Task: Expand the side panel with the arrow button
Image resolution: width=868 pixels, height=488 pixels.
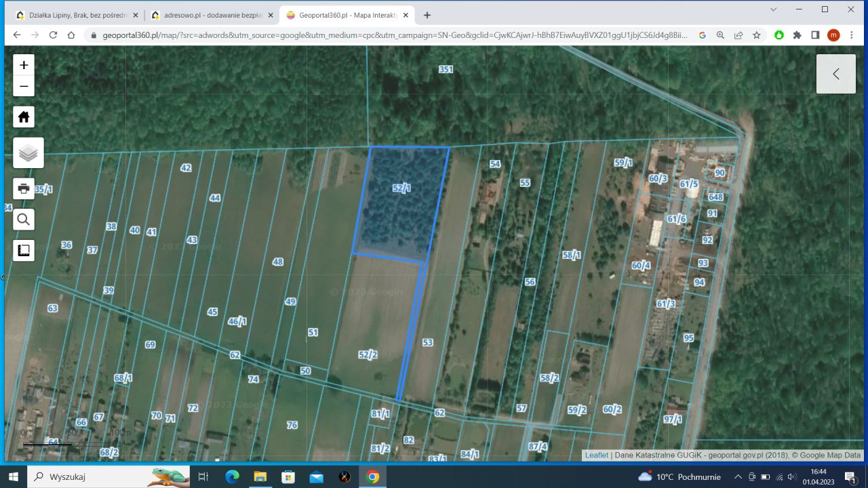Action: point(836,74)
